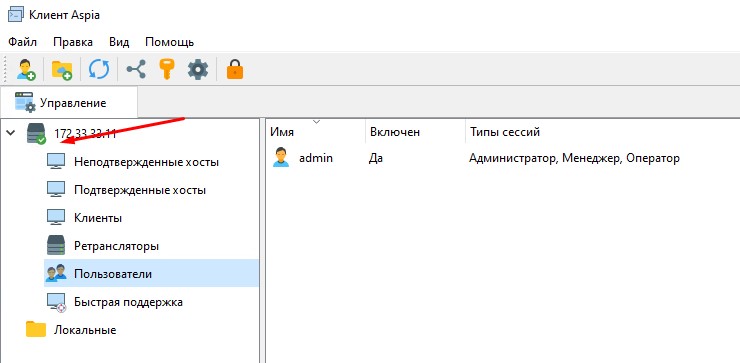The height and width of the screenshot is (363, 740).
Task: Click the share nodes toolbar icon
Action: tap(136, 70)
